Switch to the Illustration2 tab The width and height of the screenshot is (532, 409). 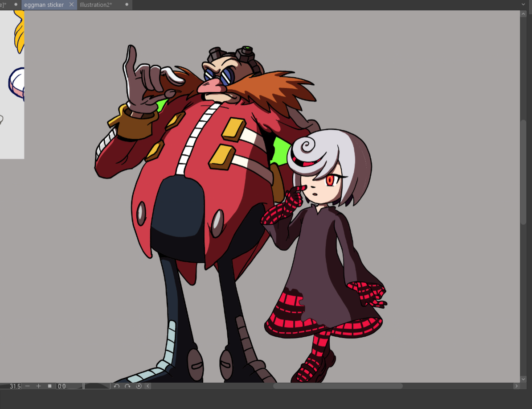(96, 4)
